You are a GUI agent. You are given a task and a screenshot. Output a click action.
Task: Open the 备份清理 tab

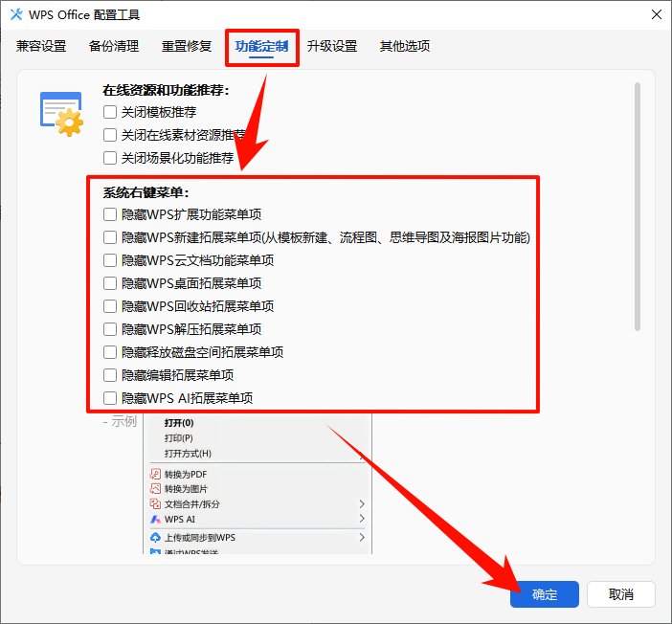[x=114, y=46]
